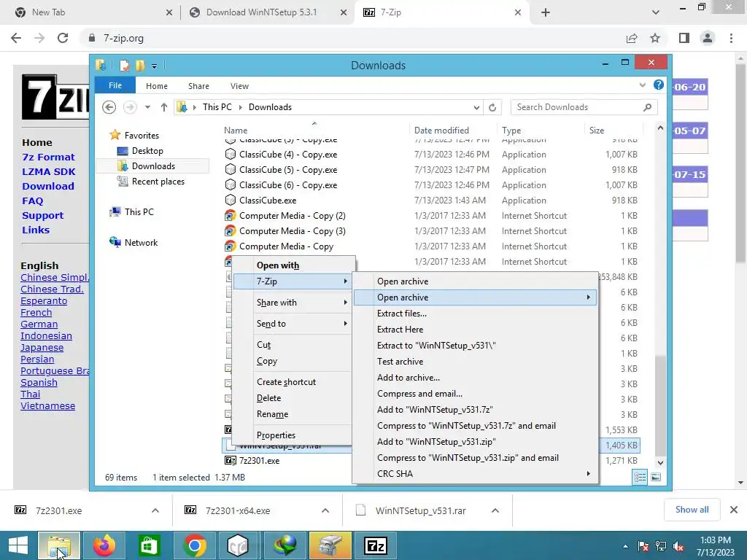This screenshot has width=747, height=560.
Task: Click the Windows Start button
Action: 18,545
